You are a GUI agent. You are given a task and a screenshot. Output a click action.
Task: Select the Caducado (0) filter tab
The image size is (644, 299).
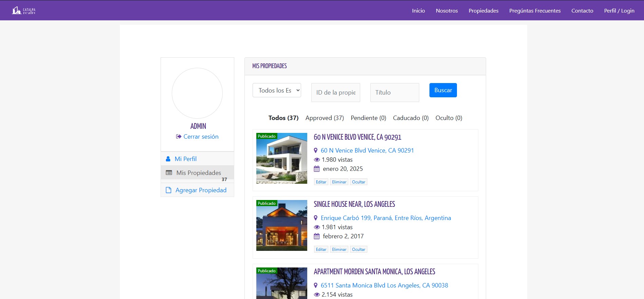click(x=411, y=118)
